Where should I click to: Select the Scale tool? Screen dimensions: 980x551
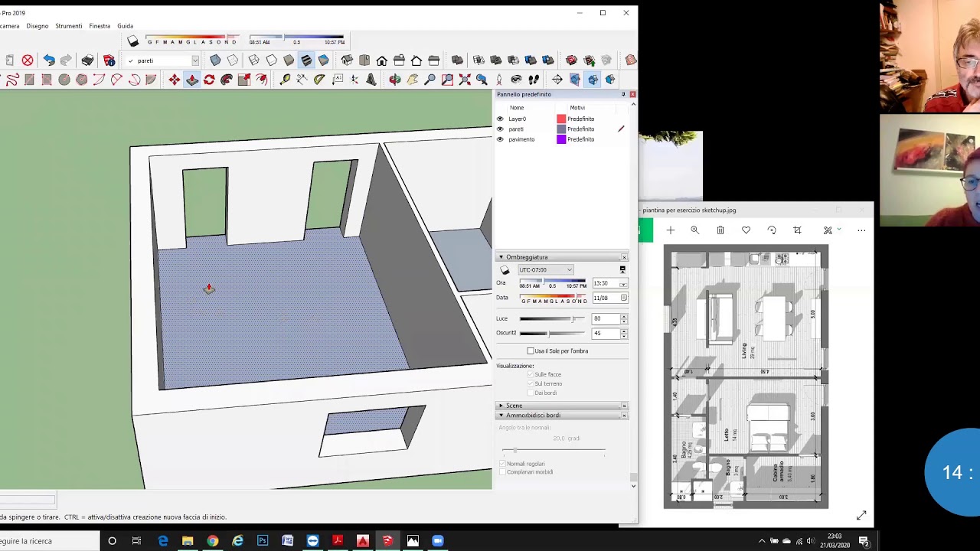pos(244,80)
